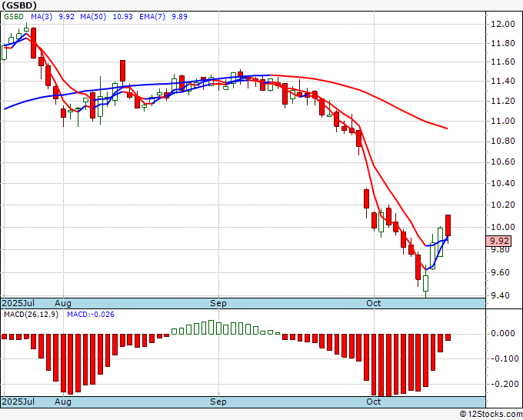
Task: Click the last red candlestick on the chart
Action: [x=448, y=226]
